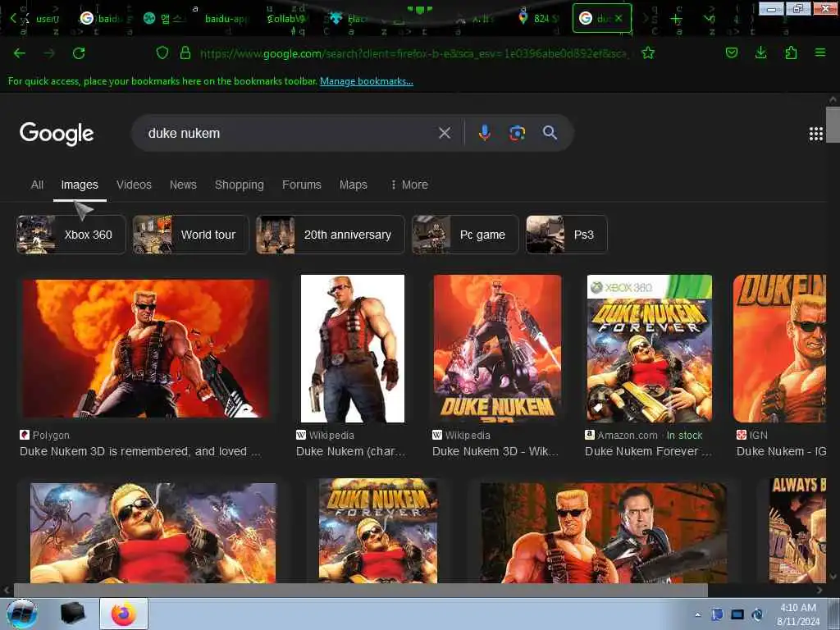The width and height of the screenshot is (840, 630).
Task: Open the tracking protection shield icon
Action: tap(162, 53)
